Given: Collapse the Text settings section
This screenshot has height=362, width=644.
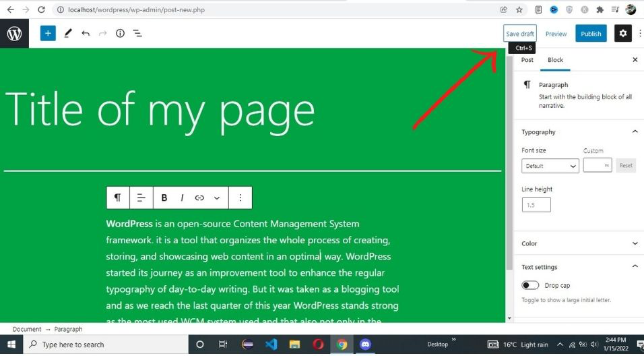Looking at the screenshot, I should coord(579,267).
